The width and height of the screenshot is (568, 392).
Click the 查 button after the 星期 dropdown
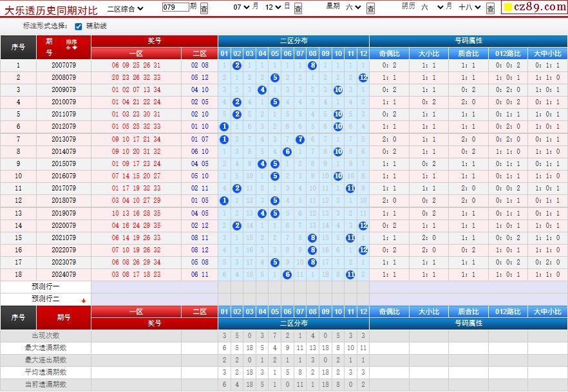tap(370, 8)
